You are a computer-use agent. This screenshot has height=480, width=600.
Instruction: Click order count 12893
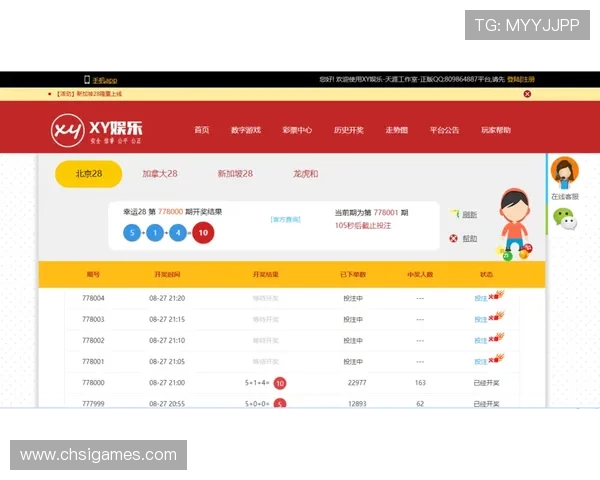coord(357,403)
